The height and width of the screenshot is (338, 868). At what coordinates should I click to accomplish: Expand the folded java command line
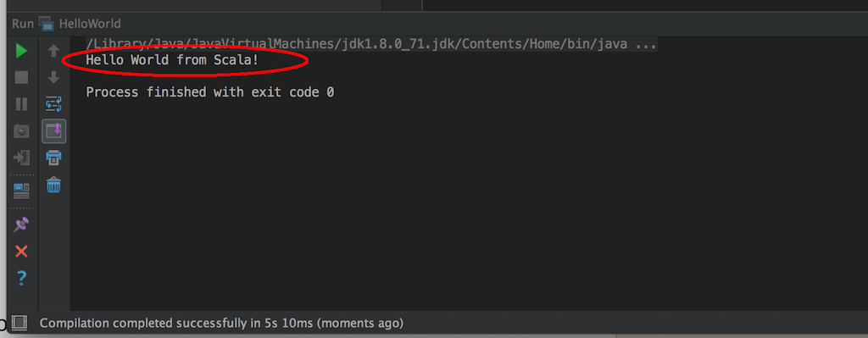[646, 44]
